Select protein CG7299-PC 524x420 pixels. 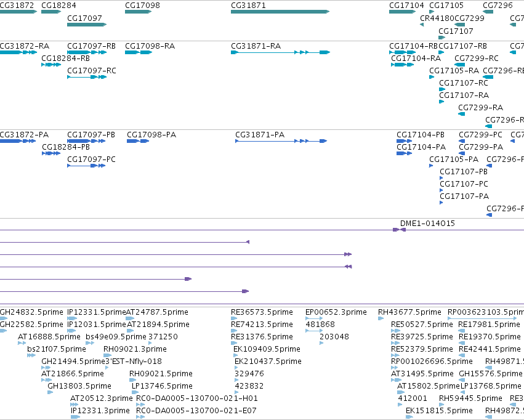462,142
